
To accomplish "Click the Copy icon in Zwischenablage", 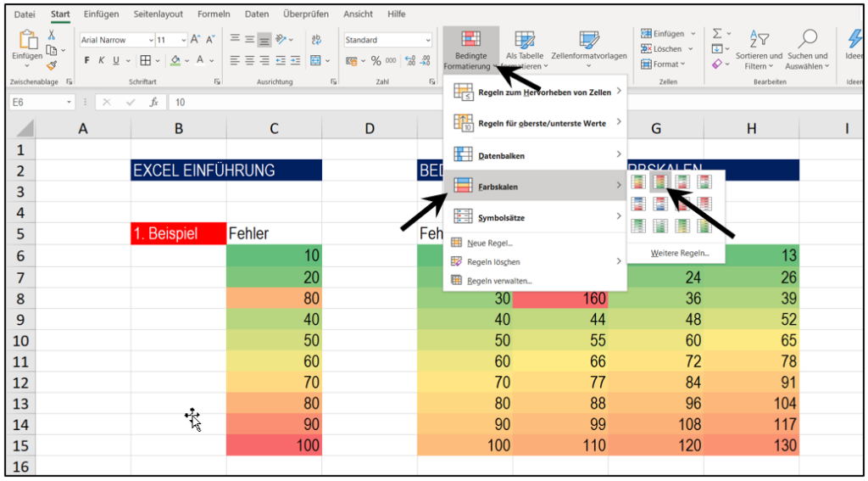I will 52,50.
